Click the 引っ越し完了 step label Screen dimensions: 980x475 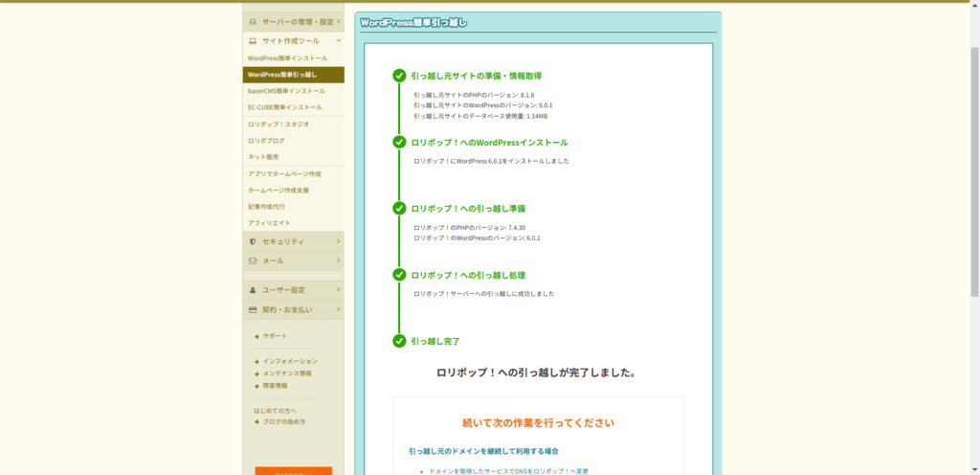[435, 341]
